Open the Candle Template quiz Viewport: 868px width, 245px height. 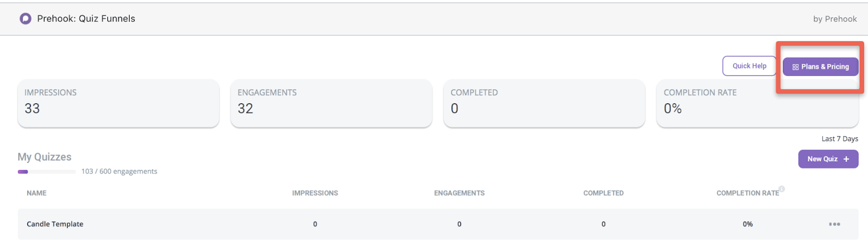click(55, 224)
